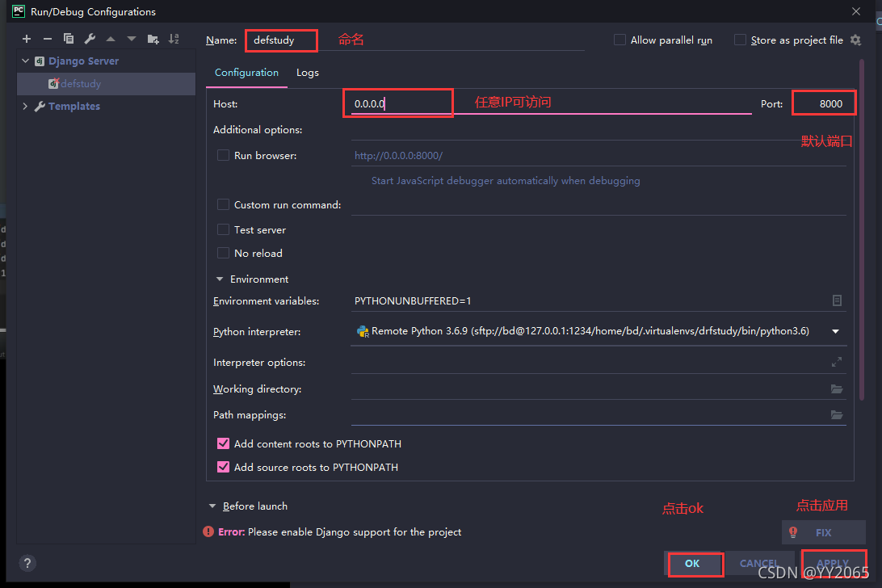Click the configuration panel vertical scrollbar
The image size is (882, 588).
point(862,231)
